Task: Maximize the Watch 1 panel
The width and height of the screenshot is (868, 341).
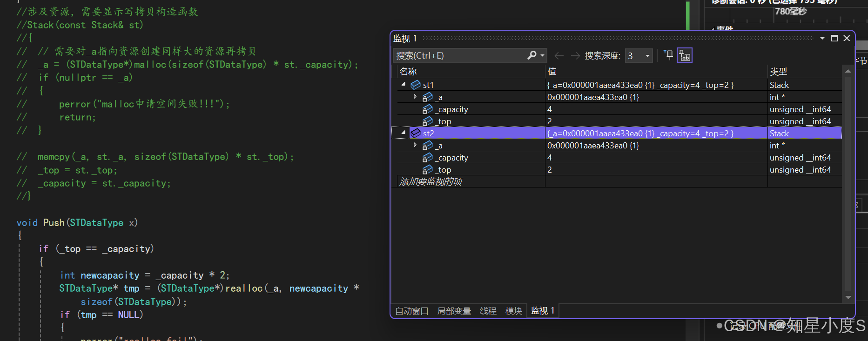Action: click(834, 38)
